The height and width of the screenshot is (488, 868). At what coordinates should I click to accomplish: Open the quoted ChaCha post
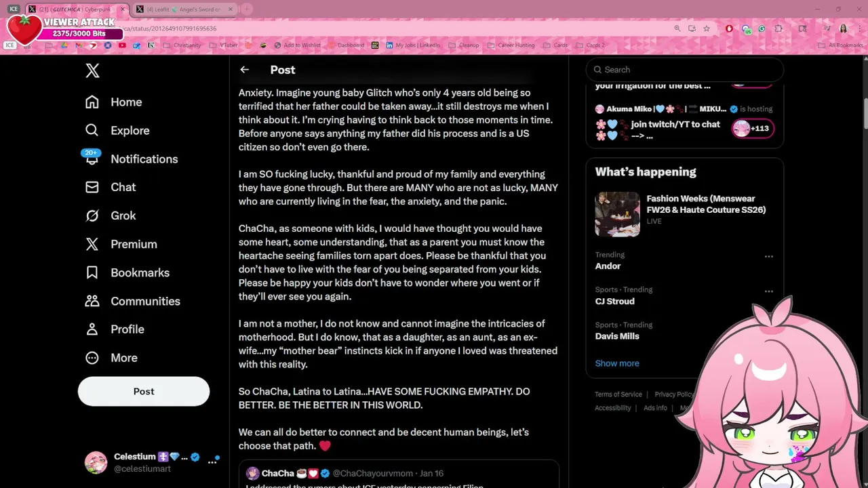(399, 474)
